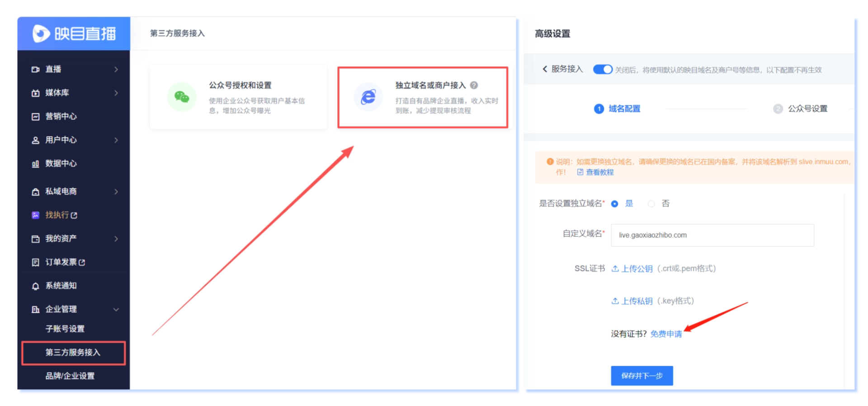Screen dimensions: 868x406
Task: Open 第三方服务接入 submenu item
Action: pos(73,352)
